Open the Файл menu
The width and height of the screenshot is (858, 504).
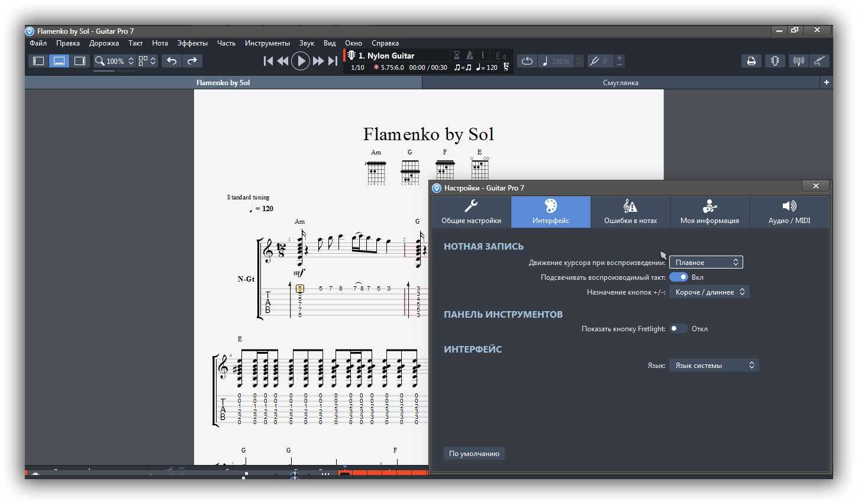coord(38,43)
